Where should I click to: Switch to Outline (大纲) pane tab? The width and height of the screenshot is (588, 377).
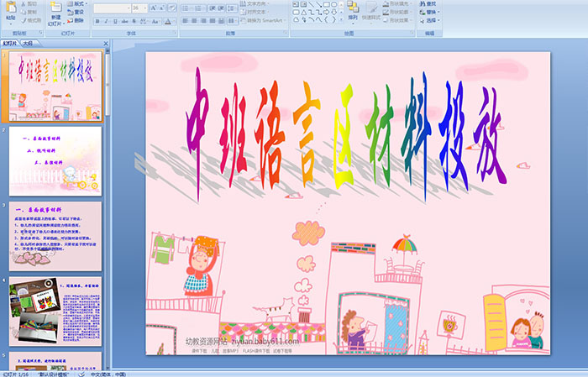point(29,44)
